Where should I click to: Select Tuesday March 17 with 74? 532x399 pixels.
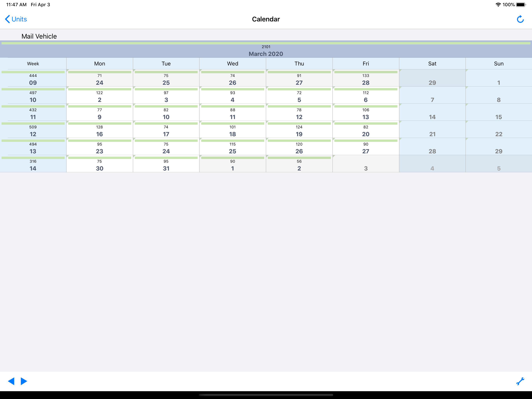pyautogui.click(x=166, y=130)
